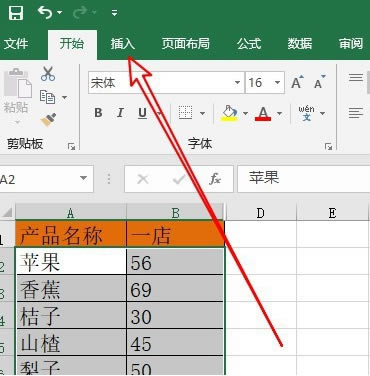This screenshot has width=370, height=376.
Task: Toggle Italic formatting
Action: point(120,113)
